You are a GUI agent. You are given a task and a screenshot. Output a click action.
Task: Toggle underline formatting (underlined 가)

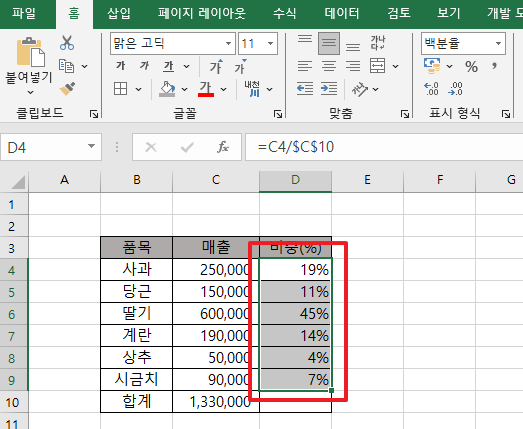click(168, 66)
